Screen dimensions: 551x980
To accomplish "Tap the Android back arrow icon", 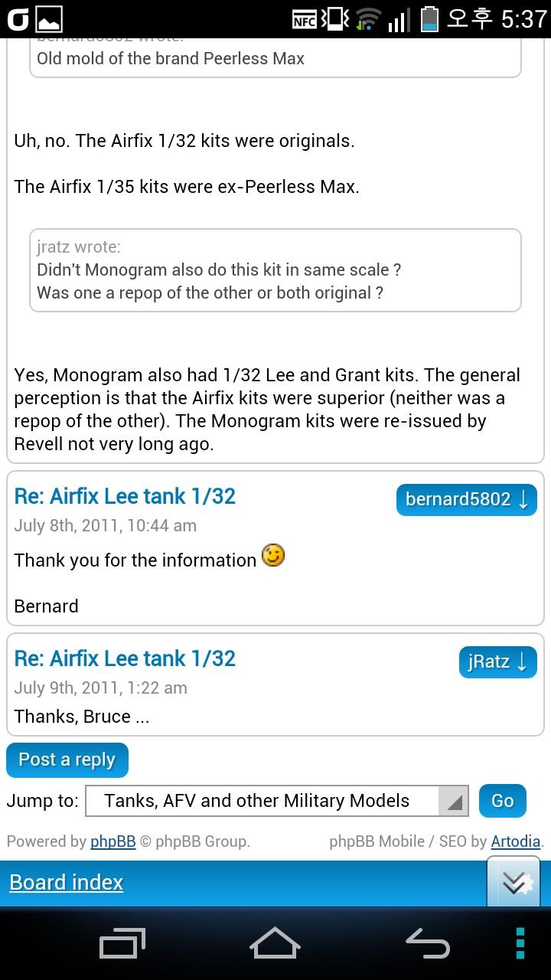I will point(427,944).
